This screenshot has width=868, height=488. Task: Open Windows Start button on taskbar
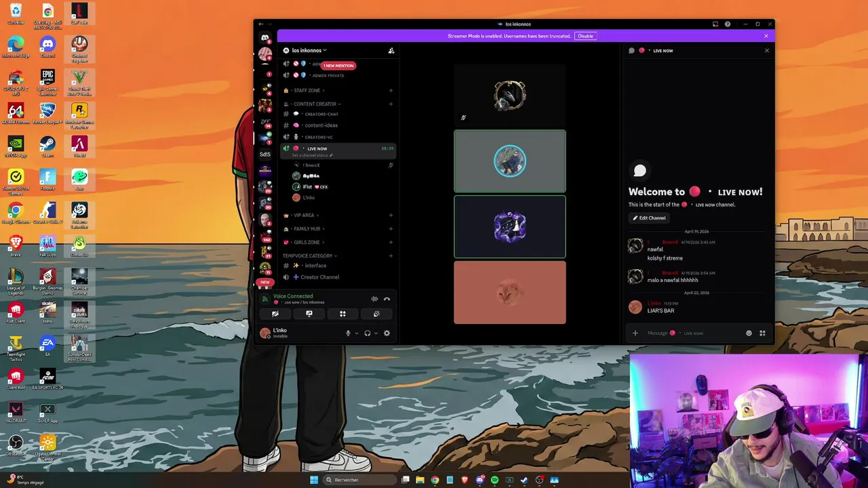[x=314, y=480]
